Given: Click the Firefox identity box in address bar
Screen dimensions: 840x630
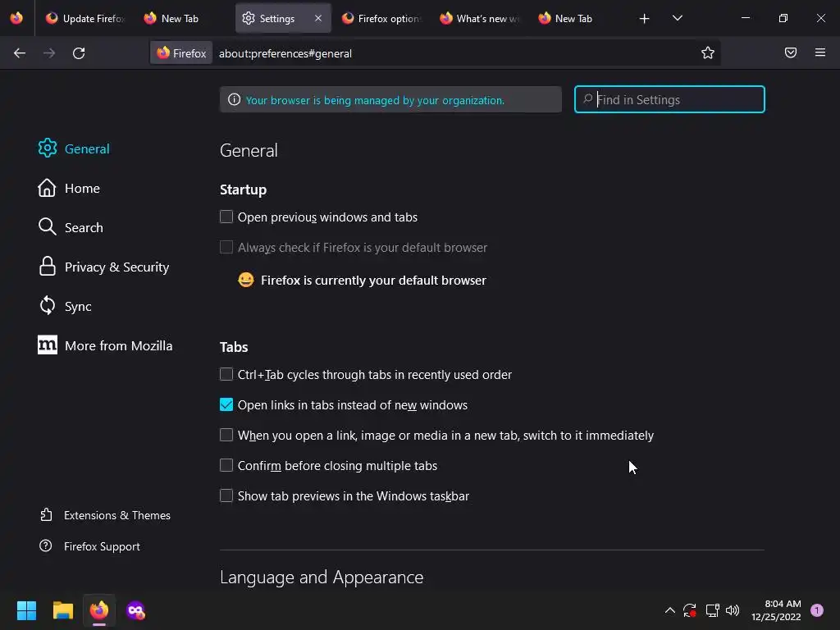Looking at the screenshot, I should (181, 53).
